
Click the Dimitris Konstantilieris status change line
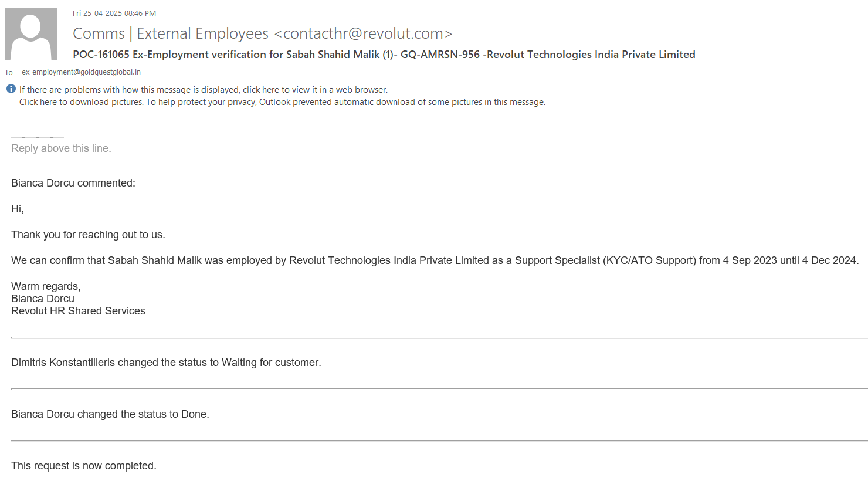[166, 363]
